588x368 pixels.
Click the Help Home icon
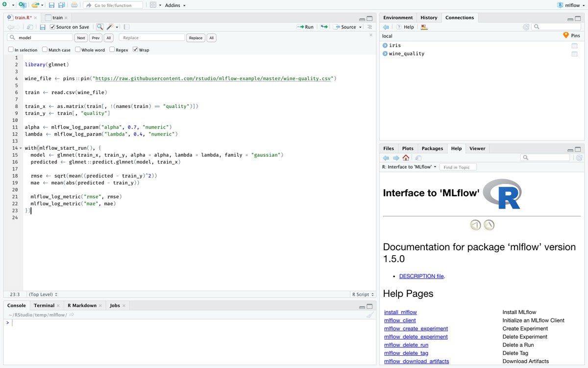pyautogui.click(x=406, y=158)
